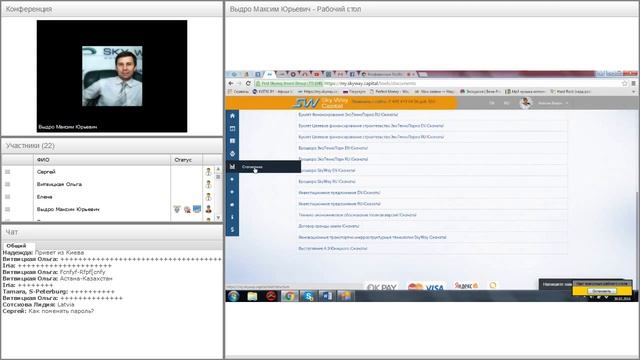The height and width of the screenshot is (360, 640).
Task: Click the webcam status icon for Выдро
Action: (x=187, y=210)
